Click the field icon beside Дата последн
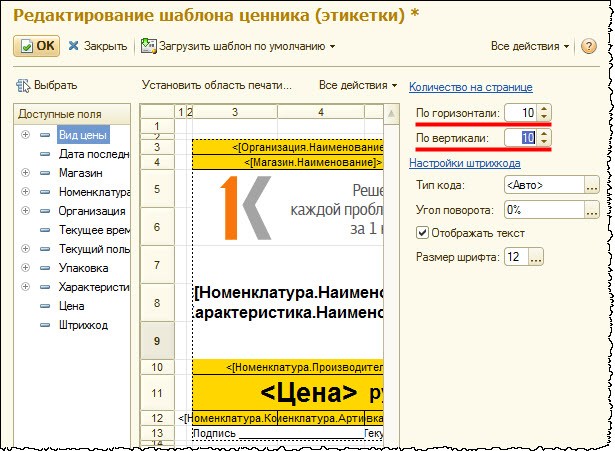 point(45,154)
